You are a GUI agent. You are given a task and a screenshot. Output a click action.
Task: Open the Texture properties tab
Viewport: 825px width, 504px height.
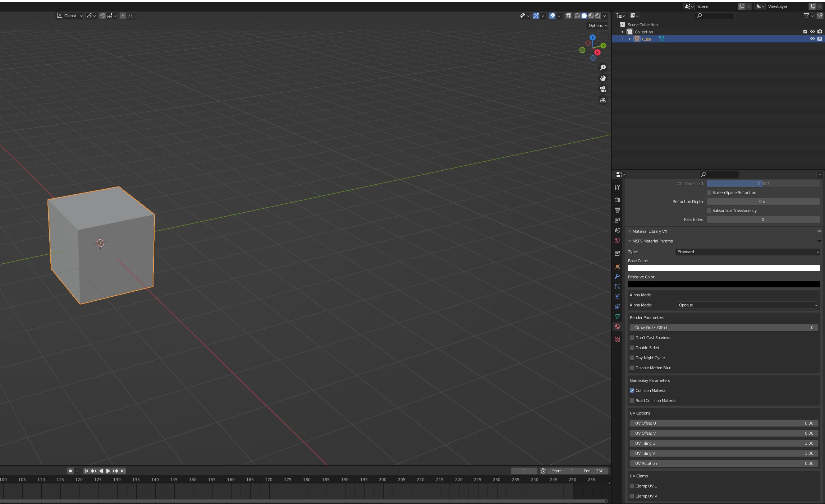(617, 339)
